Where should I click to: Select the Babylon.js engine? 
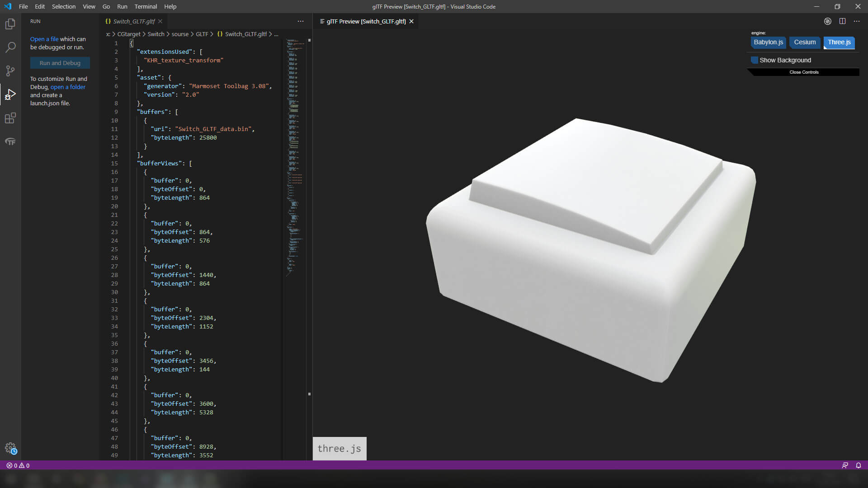[768, 42]
